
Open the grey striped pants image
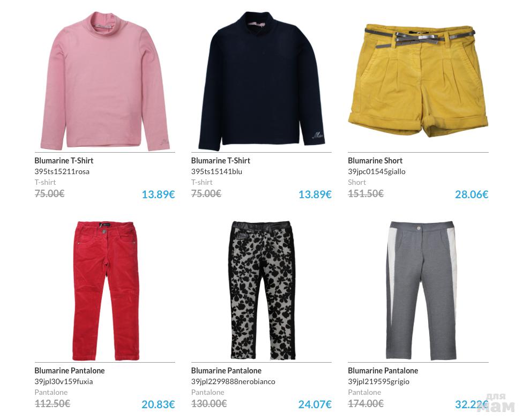[421, 291]
